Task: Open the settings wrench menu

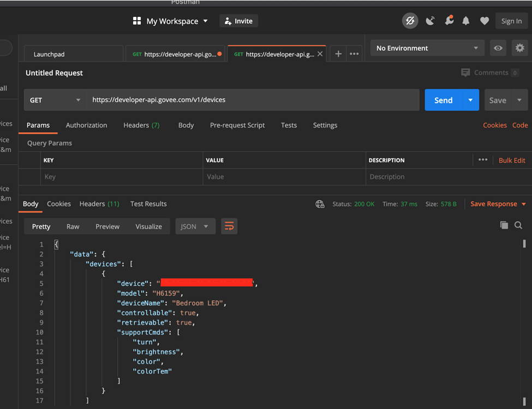Action: pyautogui.click(x=449, y=21)
